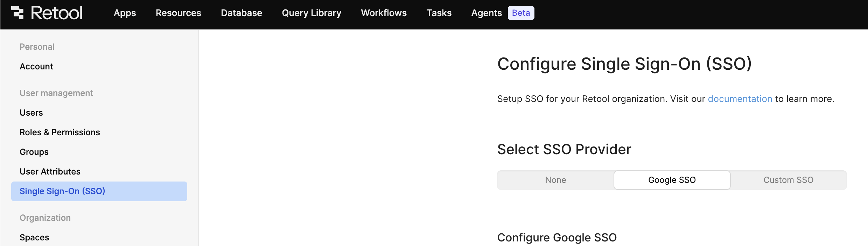The height and width of the screenshot is (246, 868).
Task: Open the documentation link
Action: (740, 99)
